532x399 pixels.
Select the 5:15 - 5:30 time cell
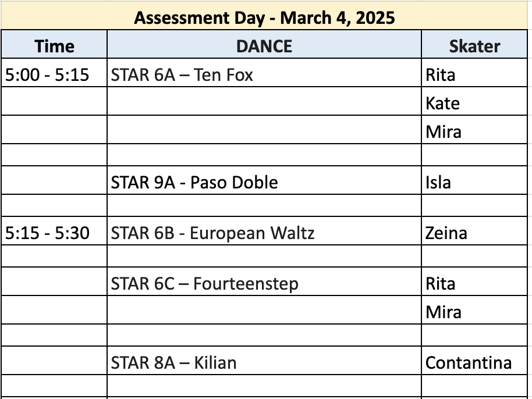[x=54, y=230]
